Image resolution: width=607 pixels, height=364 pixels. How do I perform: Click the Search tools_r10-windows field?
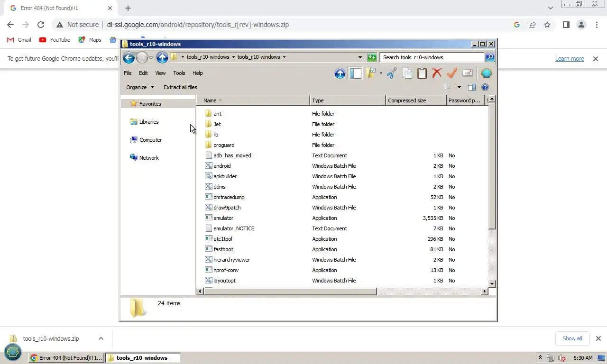[x=432, y=57]
